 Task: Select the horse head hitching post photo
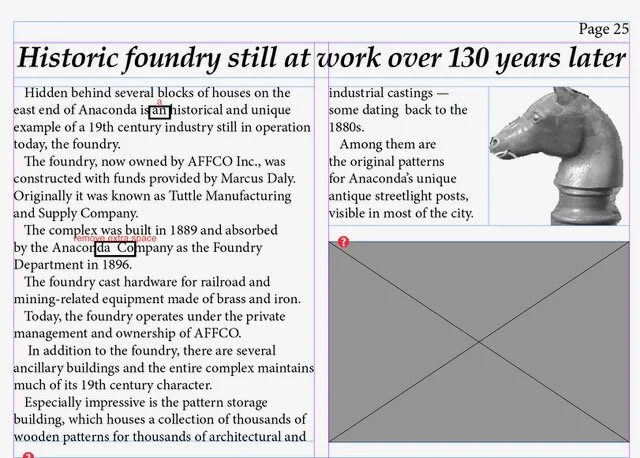[558, 156]
